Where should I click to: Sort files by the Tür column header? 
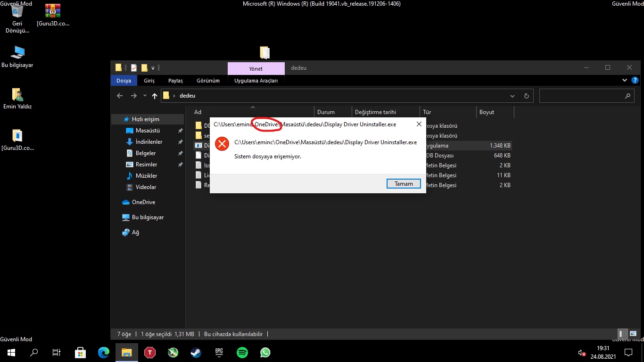(448, 112)
